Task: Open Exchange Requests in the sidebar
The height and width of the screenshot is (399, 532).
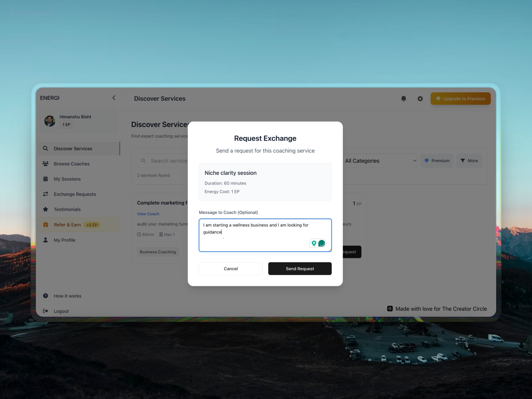Action: (75, 194)
